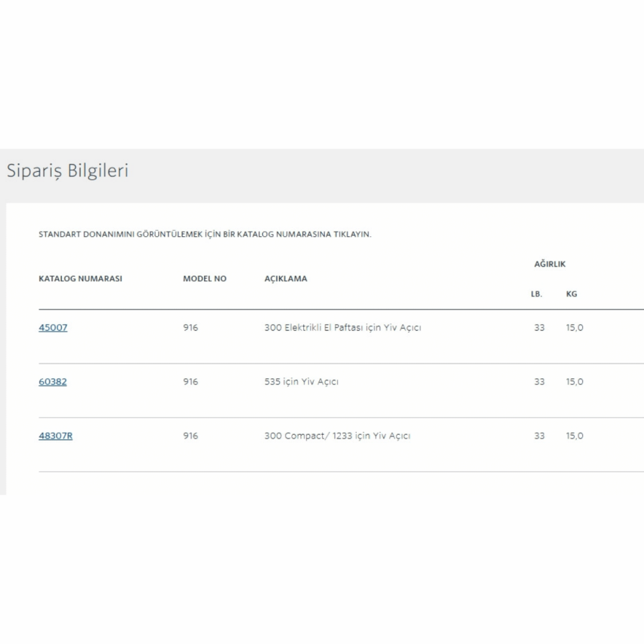The image size is (644, 644).
Task: Select the 15,0 kg value in the 48307R row
Action: coord(574,435)
